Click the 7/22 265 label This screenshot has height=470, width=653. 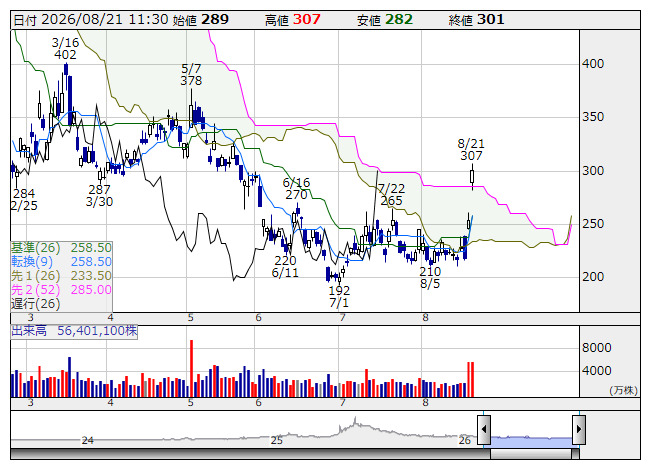pos(391,194)
